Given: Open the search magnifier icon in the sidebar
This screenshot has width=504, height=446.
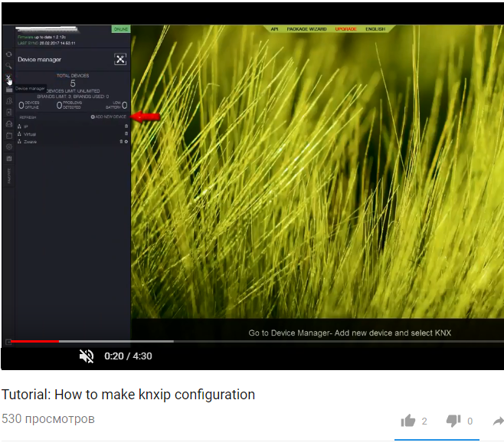Looking at the screenshot, I should (x=8, y=67).
